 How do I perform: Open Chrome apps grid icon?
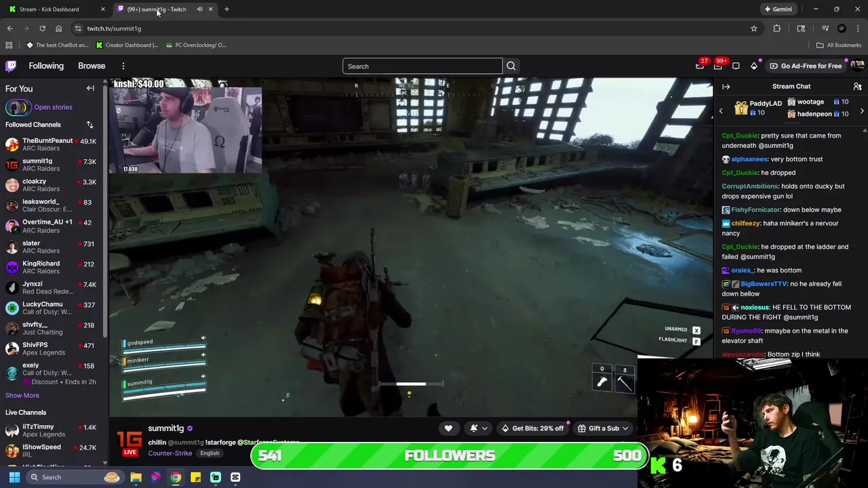(9, 45)
